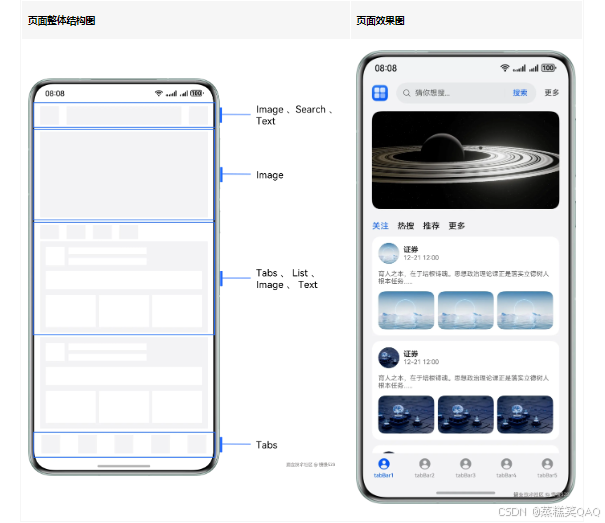
Task: Tap the blue grid app icon beside search
Action: tap(380, 93)
